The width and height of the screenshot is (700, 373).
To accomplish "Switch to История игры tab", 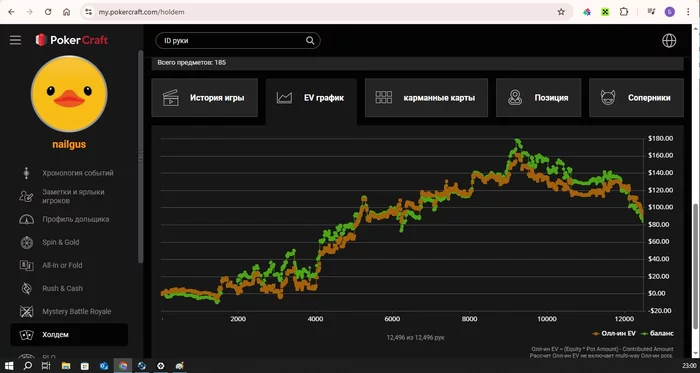I will 204,98.
